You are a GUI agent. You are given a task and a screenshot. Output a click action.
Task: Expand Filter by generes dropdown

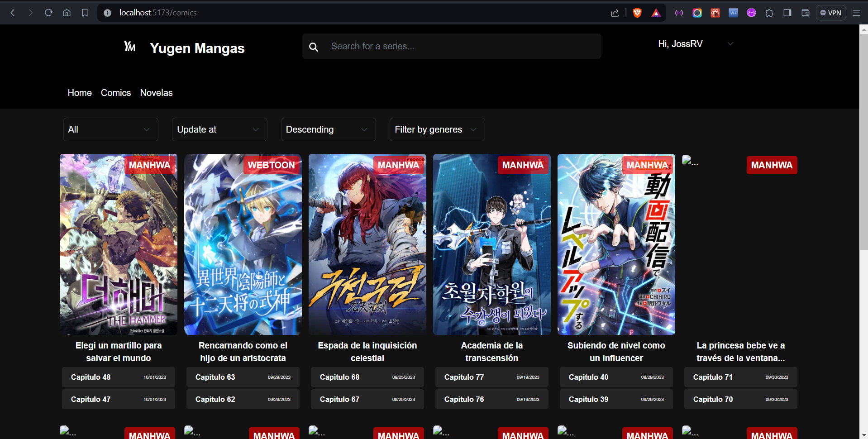pos(437,129)
